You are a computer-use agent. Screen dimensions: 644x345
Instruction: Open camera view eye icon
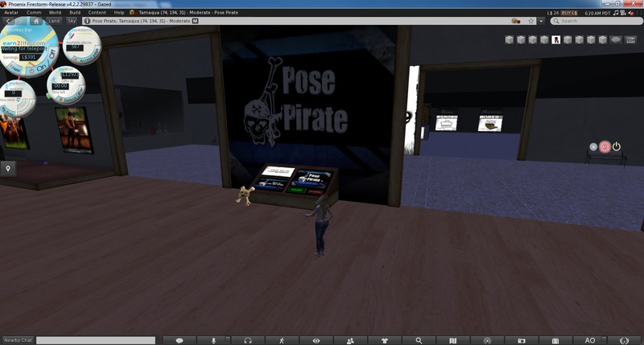316,340
